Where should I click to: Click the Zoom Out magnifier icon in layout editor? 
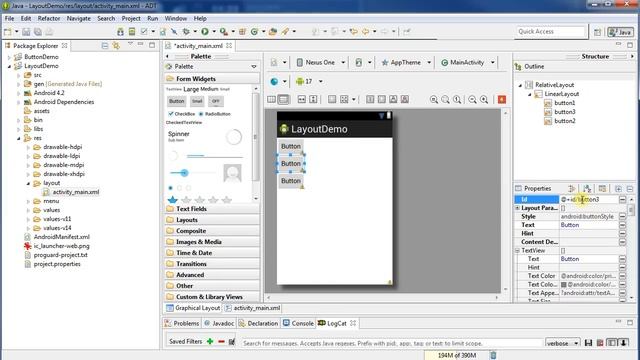[472, 100]
